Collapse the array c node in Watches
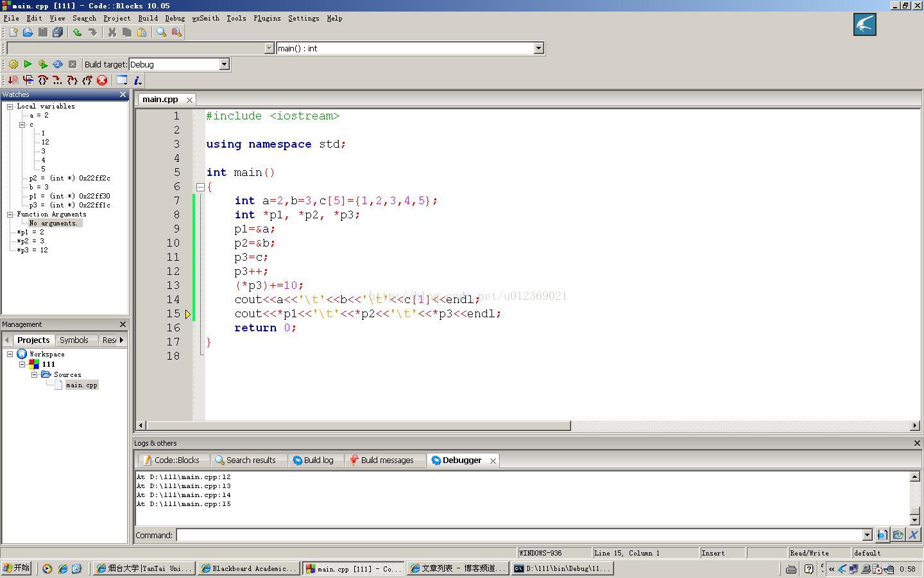Screen dimensions: 924x578 22,125
